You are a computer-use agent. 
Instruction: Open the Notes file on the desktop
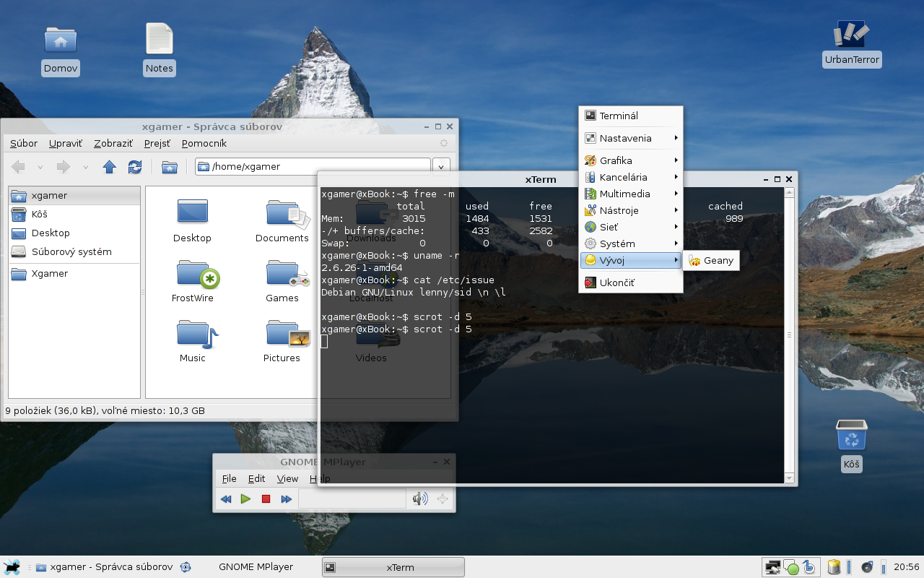160,49
